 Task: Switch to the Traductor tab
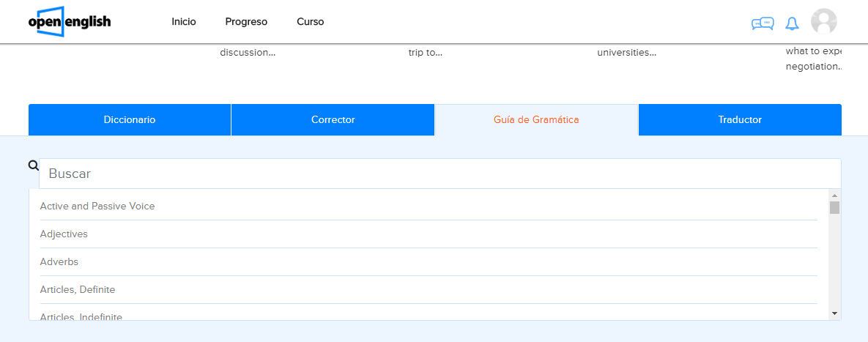[x=740, y=120]
